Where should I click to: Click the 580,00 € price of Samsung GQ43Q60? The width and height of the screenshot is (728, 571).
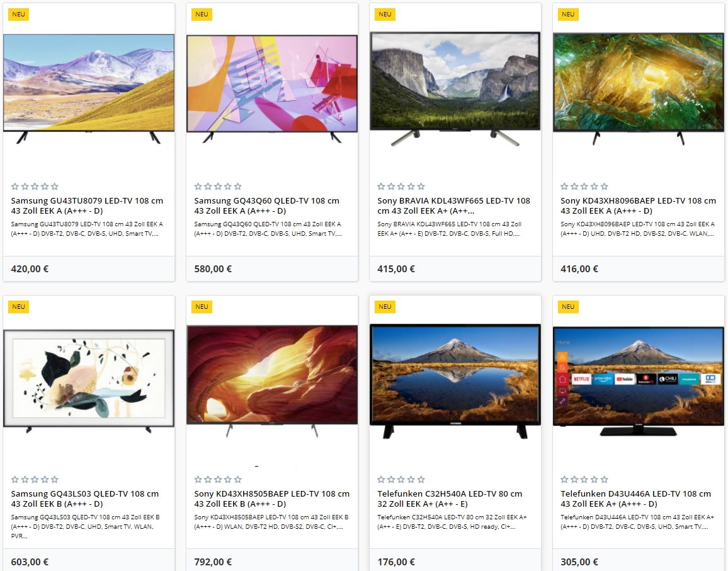point(213,268)
